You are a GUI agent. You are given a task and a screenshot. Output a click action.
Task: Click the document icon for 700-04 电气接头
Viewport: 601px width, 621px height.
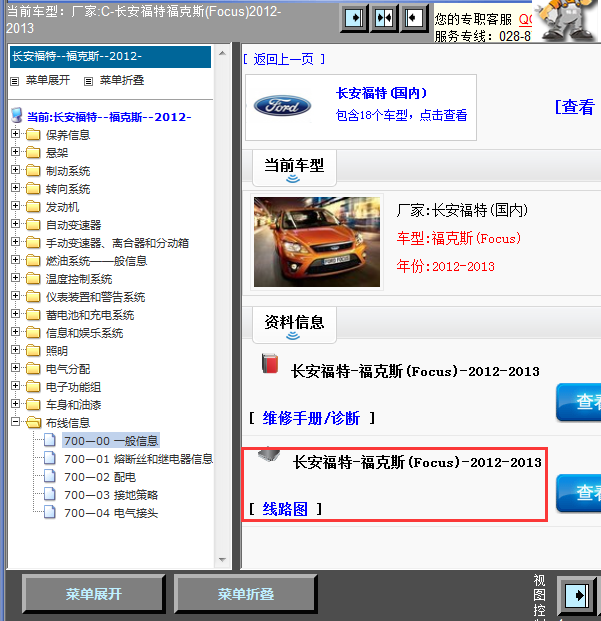click(x=49, y=512)
